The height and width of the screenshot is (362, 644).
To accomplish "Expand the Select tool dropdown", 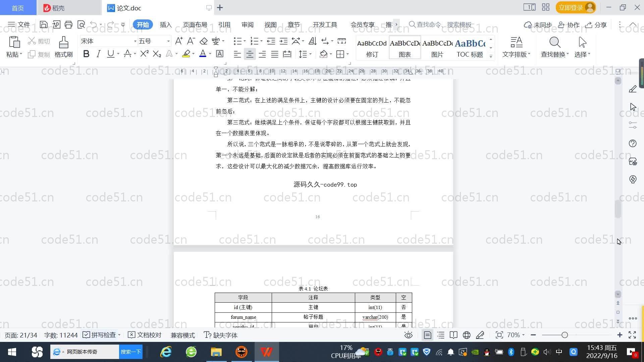I will pos(589,54).
